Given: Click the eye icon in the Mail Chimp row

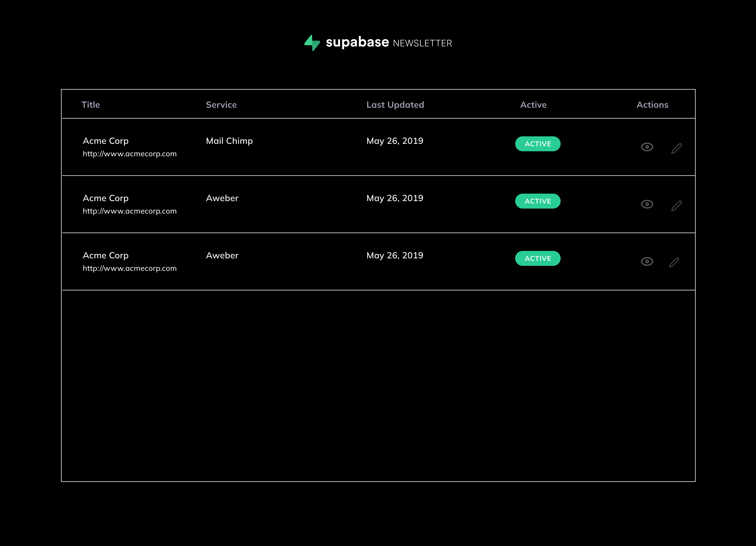Looking at the screenshot, I should (x=647, y=147).
